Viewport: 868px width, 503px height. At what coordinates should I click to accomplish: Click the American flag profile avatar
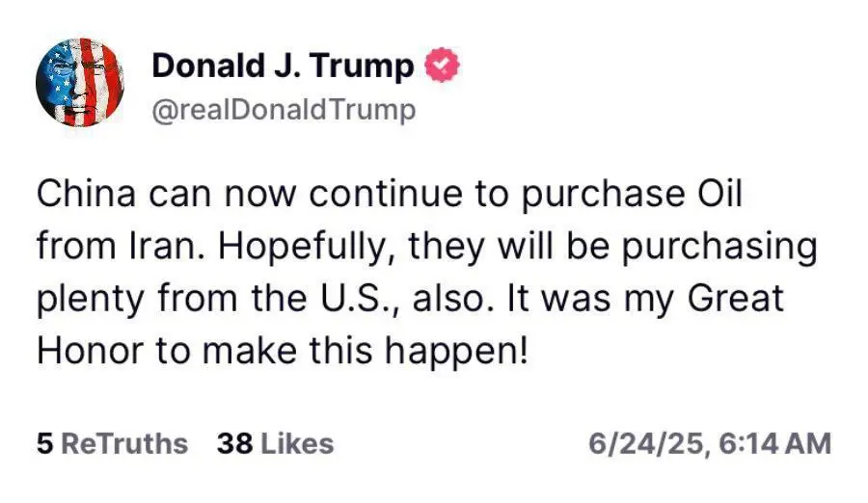[80, 83]
